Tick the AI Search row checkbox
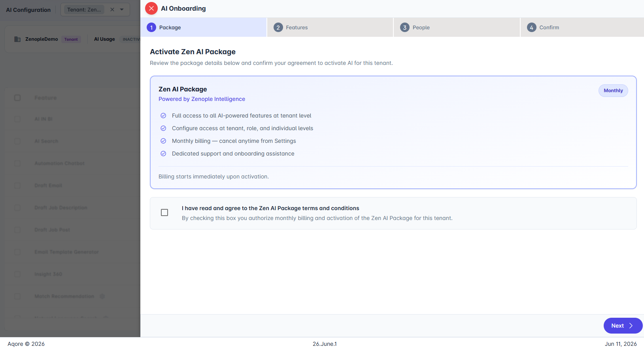 tap(17, 141)
